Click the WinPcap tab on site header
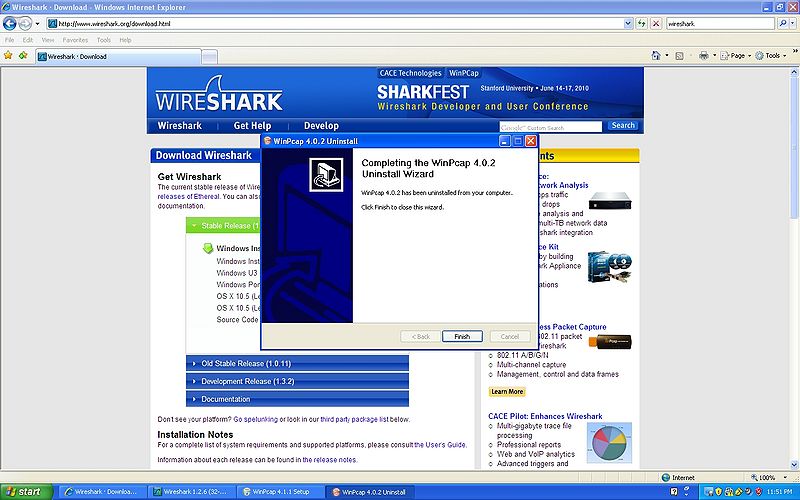800x500 pixels. 464,73
